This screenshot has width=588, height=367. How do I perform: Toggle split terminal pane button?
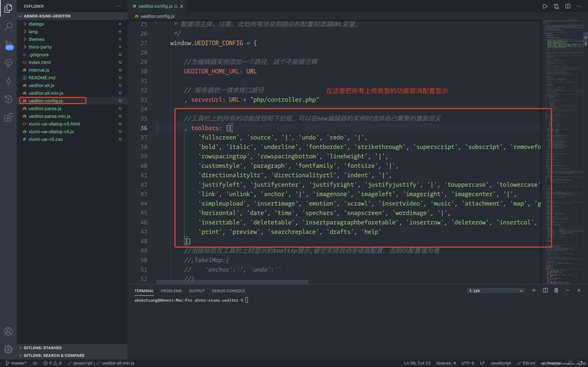(545, 290)
